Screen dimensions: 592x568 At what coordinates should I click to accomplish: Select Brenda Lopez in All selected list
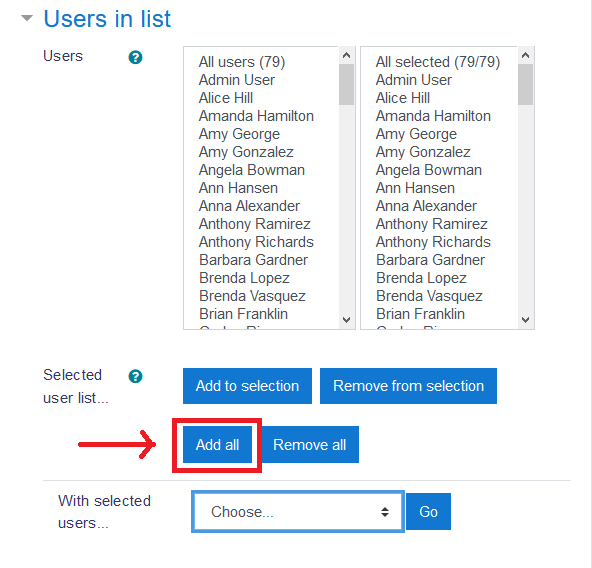(421, 278)
